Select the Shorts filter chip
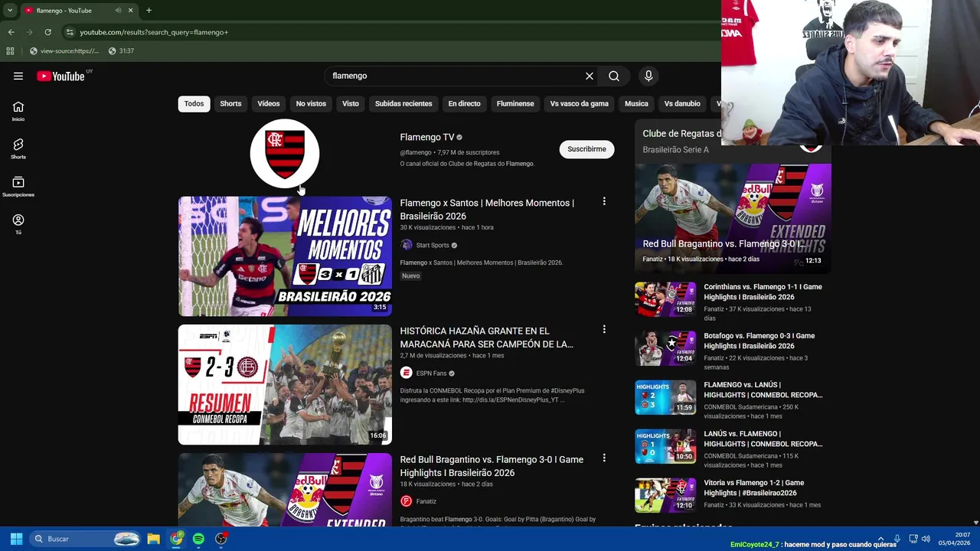 pos(230,103)
